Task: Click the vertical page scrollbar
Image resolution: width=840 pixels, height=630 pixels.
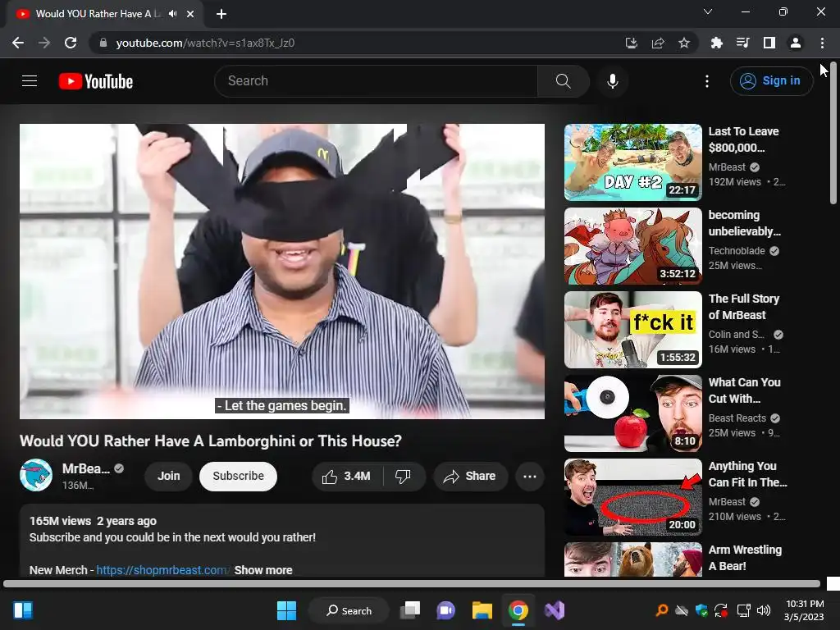Action: (x=833, y=134)
